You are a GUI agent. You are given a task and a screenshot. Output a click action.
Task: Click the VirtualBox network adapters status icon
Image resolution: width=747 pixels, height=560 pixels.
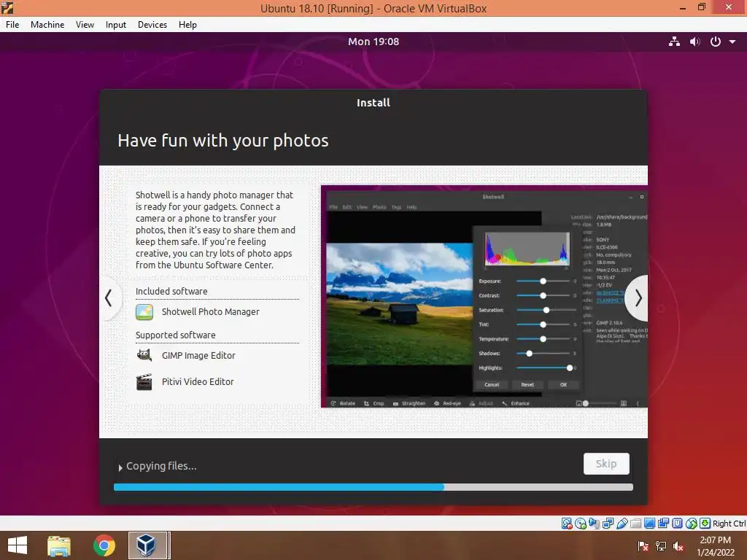pos(608,524)
